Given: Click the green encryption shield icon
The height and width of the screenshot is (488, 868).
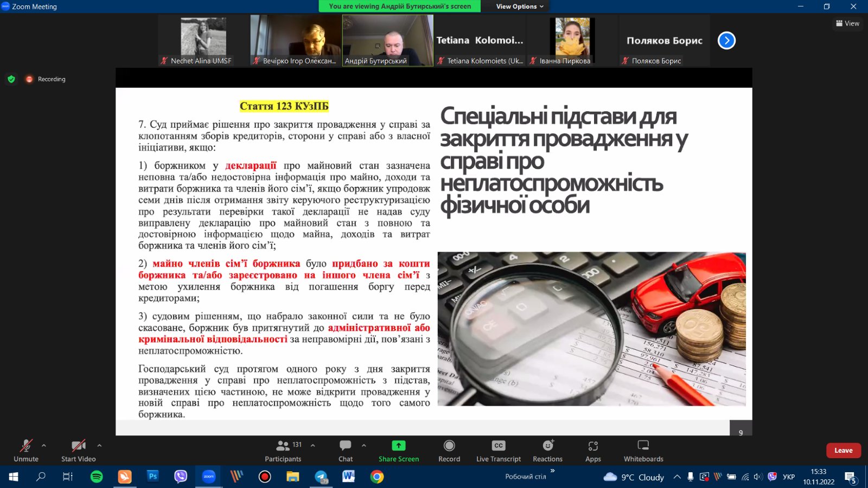Looking at the screenshot, I should [x=11, y=79].
